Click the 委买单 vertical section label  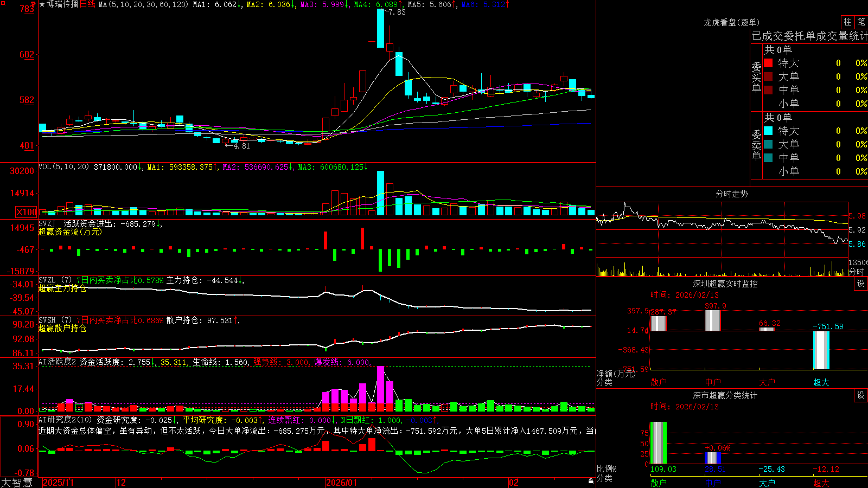[756, 78]
